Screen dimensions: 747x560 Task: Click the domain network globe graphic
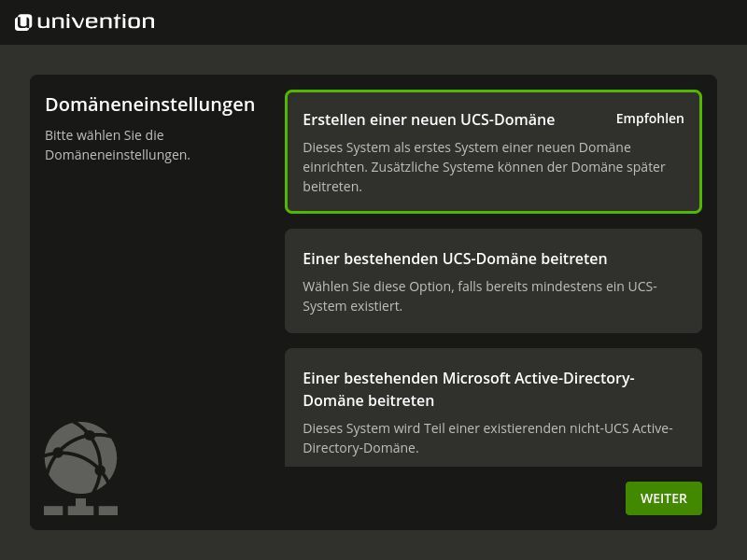(x=80, y=457)
